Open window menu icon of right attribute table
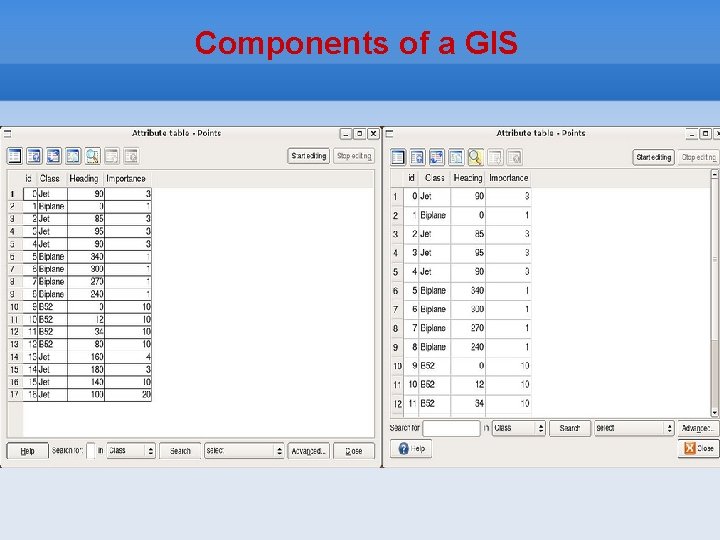 [x=389, y=134]
